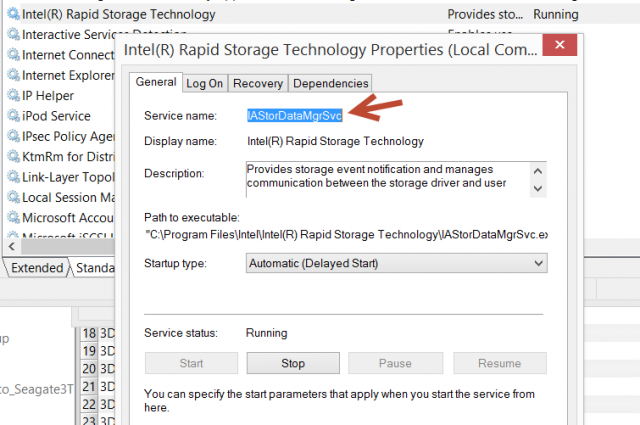The width and height of the screenshot is (640, 425).
Task: Click gear icon for IPsec Policy Agent
Action: click(x=13, y=136)
